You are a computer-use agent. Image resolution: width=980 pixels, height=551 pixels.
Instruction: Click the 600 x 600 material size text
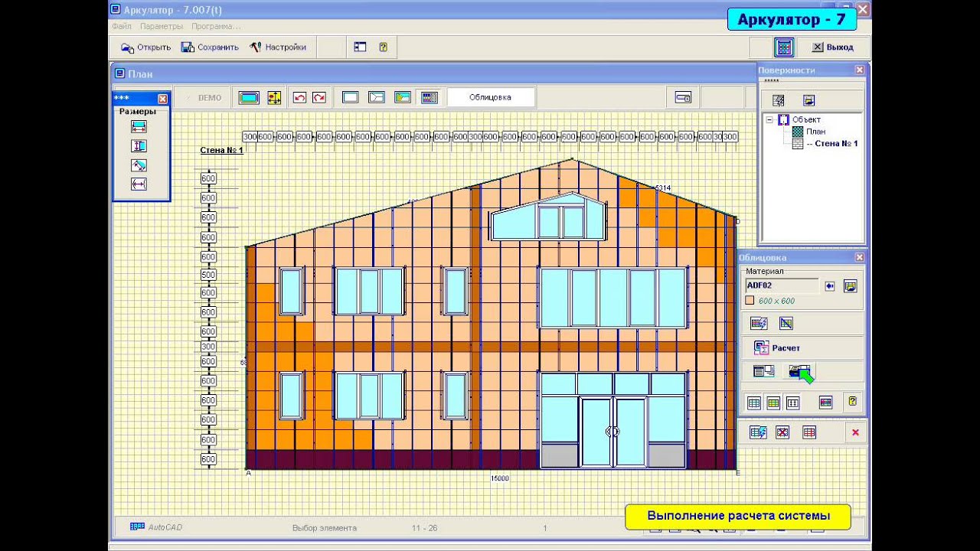(776, 301)
